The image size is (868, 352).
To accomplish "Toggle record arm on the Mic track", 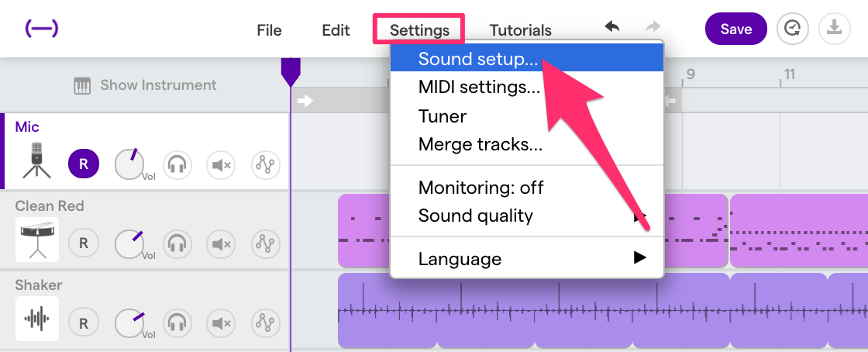I will [84, 164].
